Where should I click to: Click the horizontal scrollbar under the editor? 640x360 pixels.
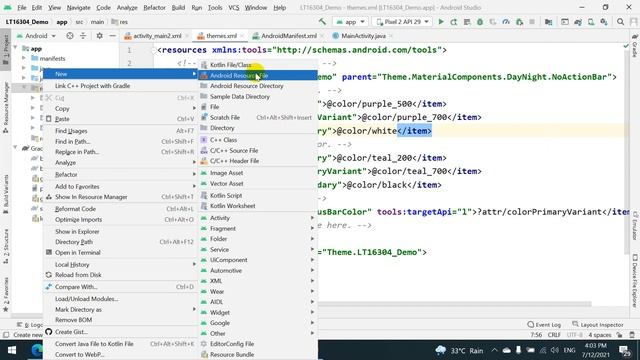click(x=454, y=304)
